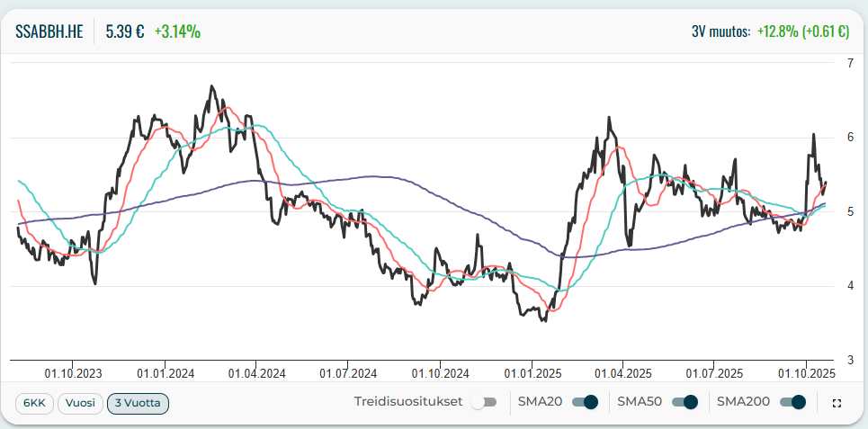Click the 3V muutos label
This screenshot has width=868, height=429.
click(720, 31)
